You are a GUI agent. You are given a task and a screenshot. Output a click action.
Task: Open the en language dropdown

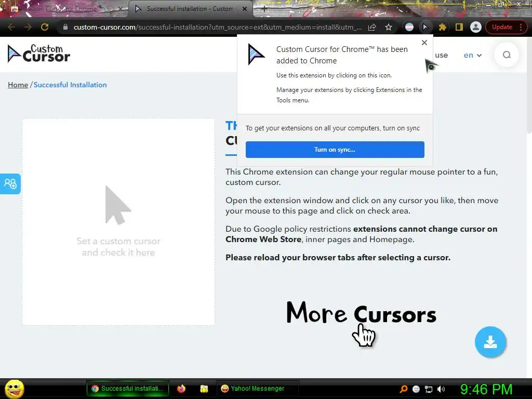(473, 55)
